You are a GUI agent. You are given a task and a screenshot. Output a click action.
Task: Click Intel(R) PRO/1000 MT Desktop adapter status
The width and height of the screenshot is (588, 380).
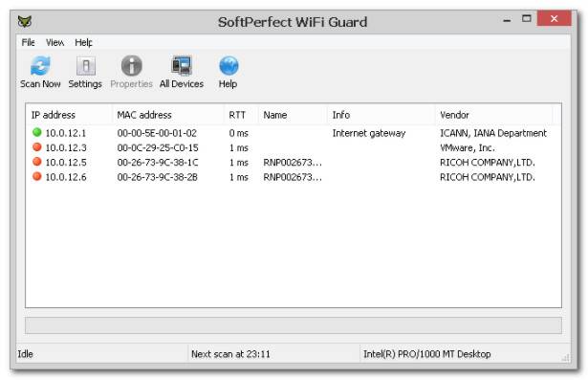click(426, 354)
